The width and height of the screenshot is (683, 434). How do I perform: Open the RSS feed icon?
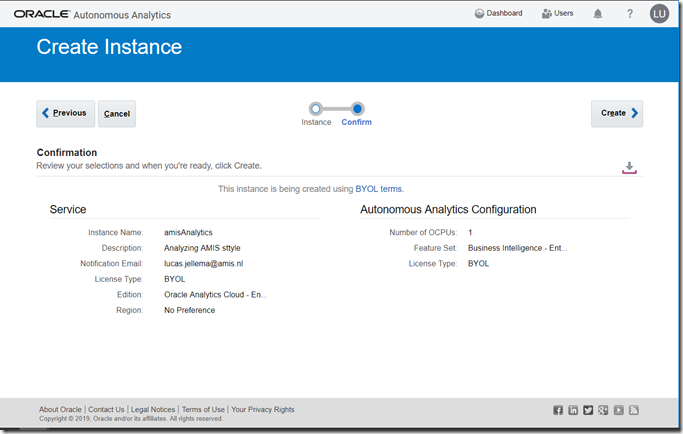(634, 410)
